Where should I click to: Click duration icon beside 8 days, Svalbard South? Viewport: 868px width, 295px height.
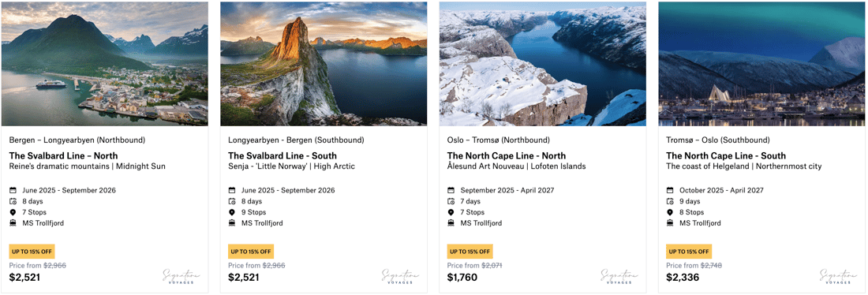[x=232, y=201]
